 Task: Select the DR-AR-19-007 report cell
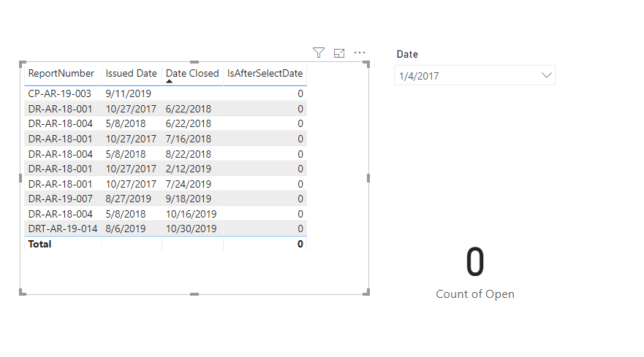(x=61, y=199)
